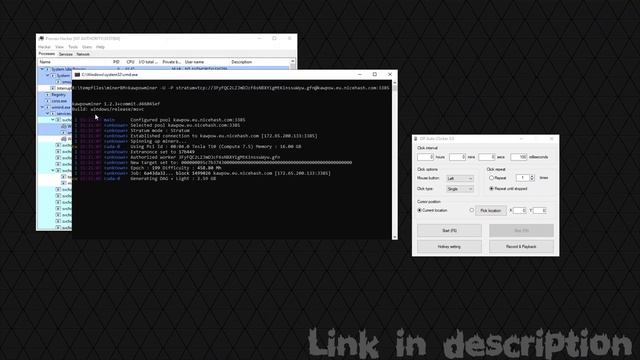Open Hotkey setting in Auto Clicker
The width and height of the screenshot is (640, 360).
click(x=449, y=247)
